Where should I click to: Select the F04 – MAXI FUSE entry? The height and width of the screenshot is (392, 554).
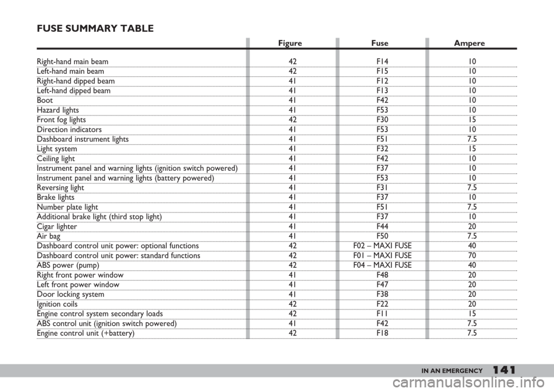382,265
